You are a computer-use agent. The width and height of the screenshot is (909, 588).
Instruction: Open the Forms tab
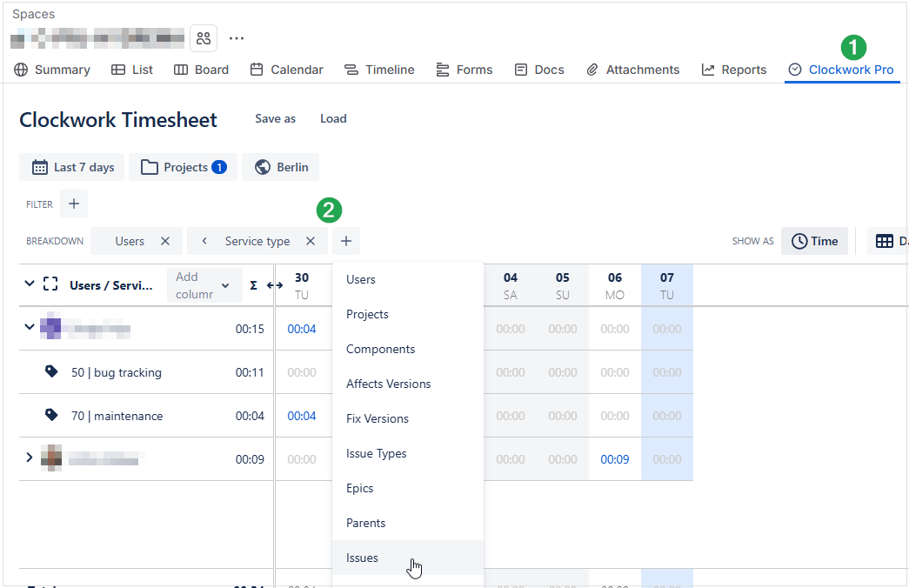tap(465, 70)
